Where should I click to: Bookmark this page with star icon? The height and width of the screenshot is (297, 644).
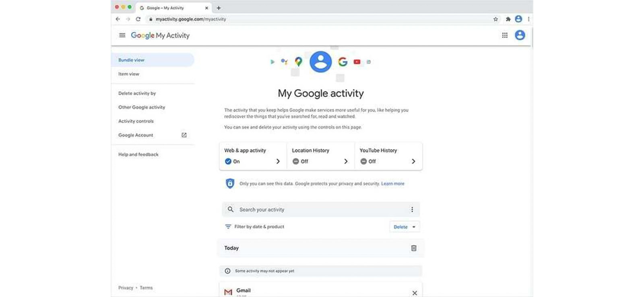coord(495,19)
